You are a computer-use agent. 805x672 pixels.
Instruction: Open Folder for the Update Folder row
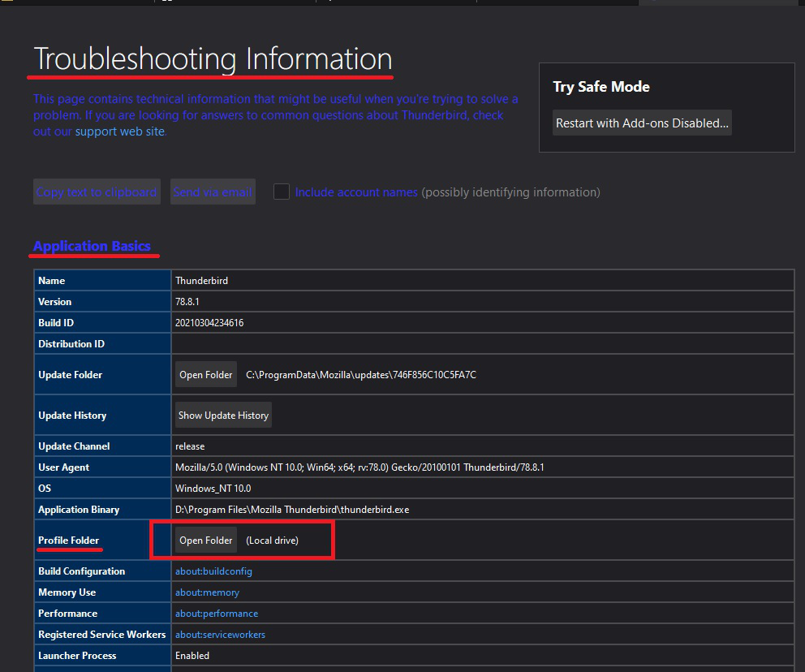click(x=206, y=375)
